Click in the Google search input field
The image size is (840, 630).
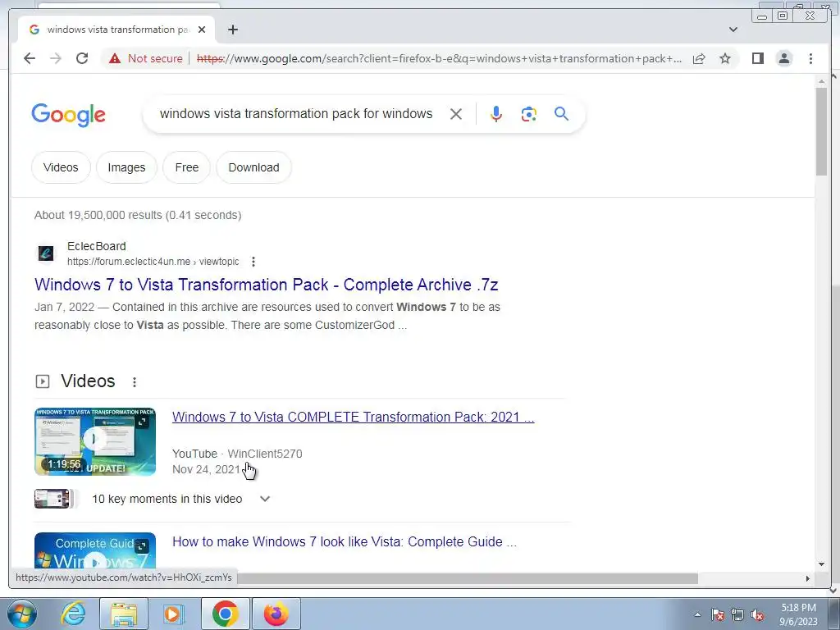296,113
